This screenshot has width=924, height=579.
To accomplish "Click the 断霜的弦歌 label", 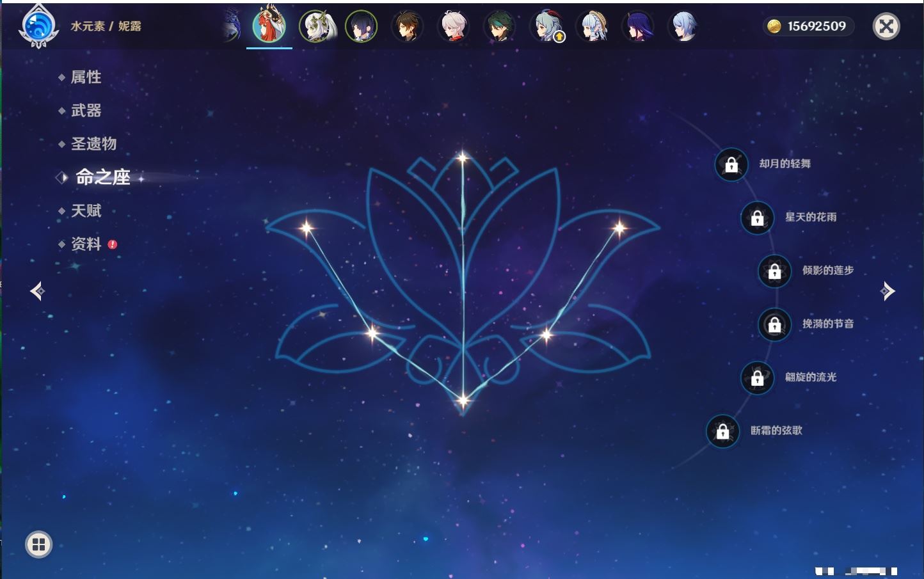I will pyautogui.click(x=776, y=431).
